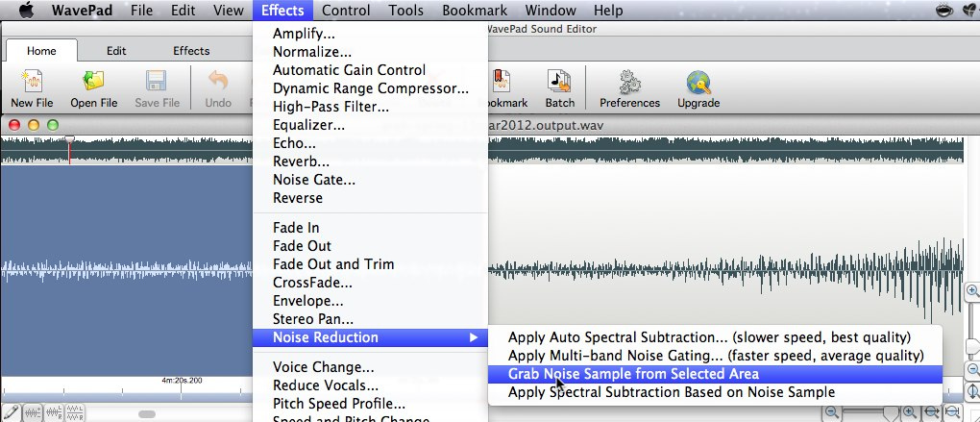Click the Bookmark toolbar icon
Image resolution: width=980 pixels, height=422 pixels.
tap(502, 82)
